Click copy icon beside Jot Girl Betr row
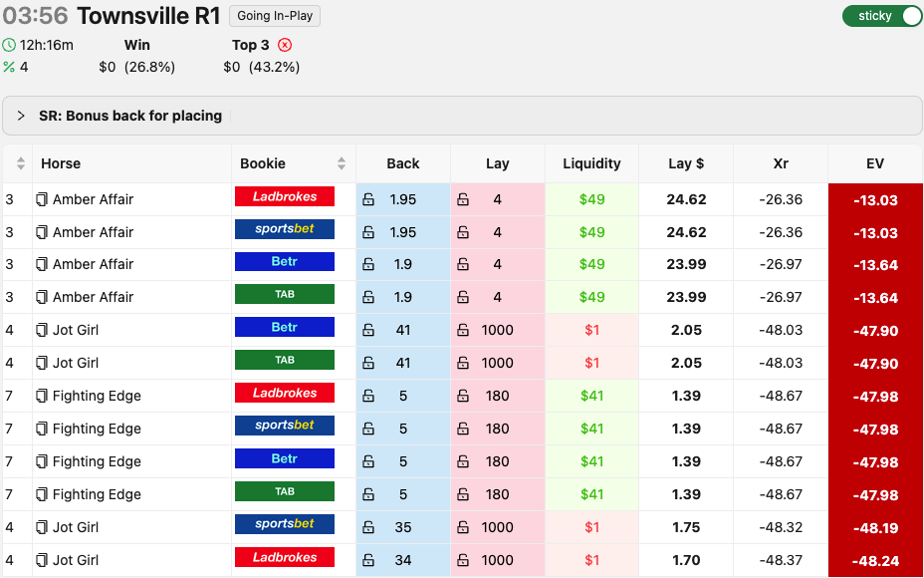This screenshot has width=924, height=578. [42, 330]
